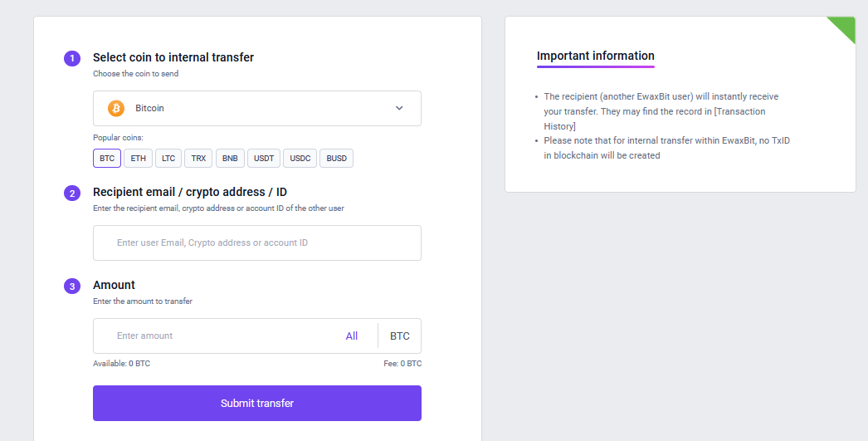
Task: Select the BTC popular coin chip
Action: (x=107, y=158)
